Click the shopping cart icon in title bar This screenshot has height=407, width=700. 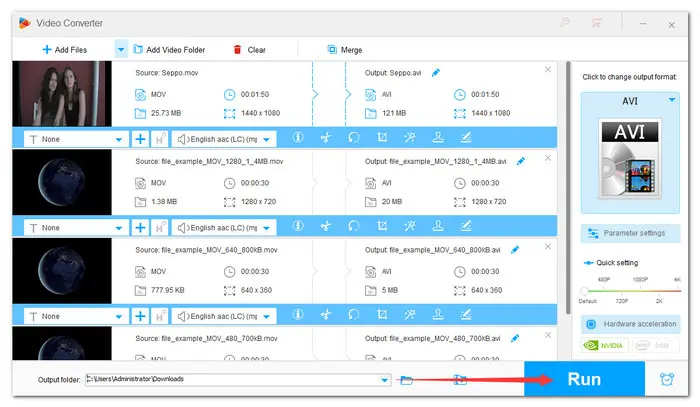[596, 22]
